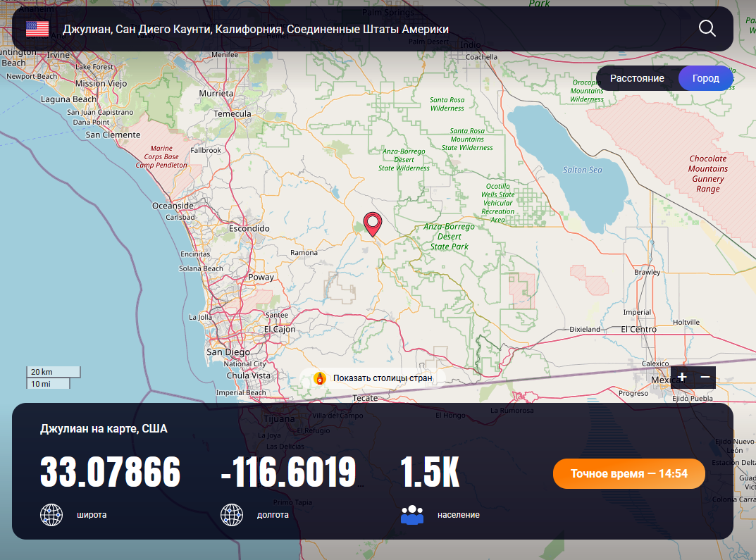Click the San Clemente map label

point(113,135)
